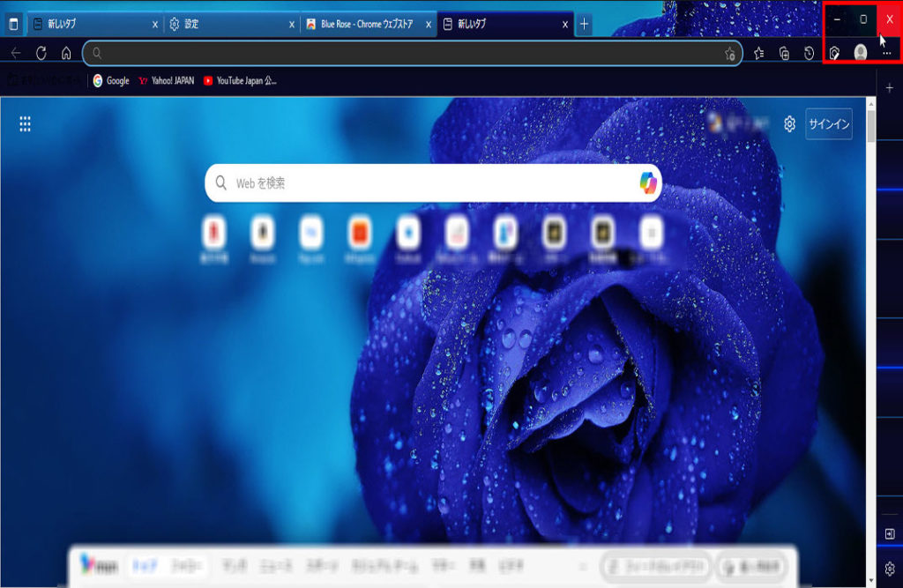Screen dimensions: 903x588
Task: Open the Collections icon
Action: 784,53
